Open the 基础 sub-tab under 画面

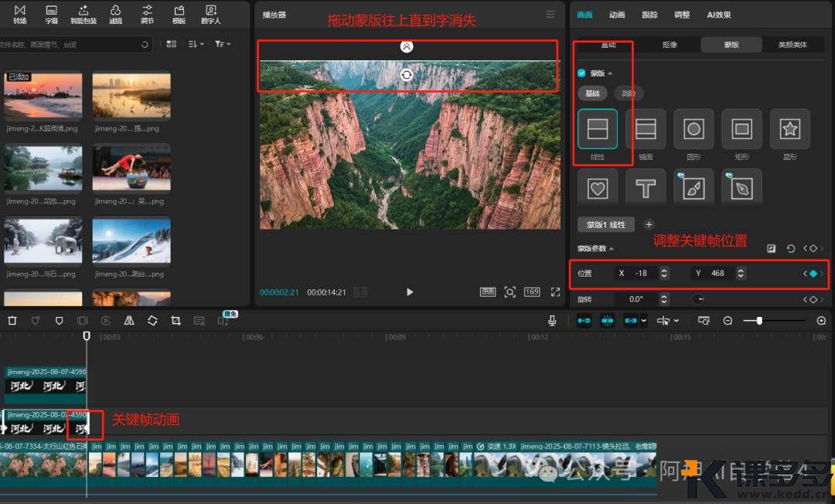pos(608,45)
